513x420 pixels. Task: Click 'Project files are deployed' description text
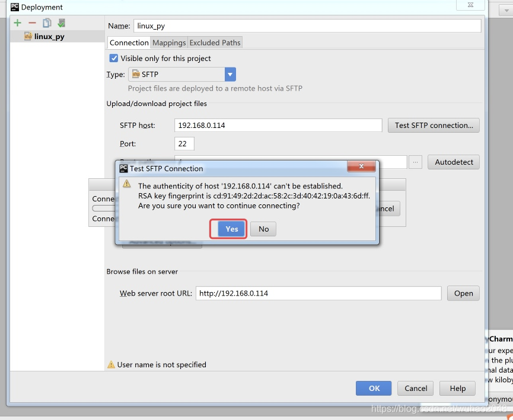coord(215,89)
